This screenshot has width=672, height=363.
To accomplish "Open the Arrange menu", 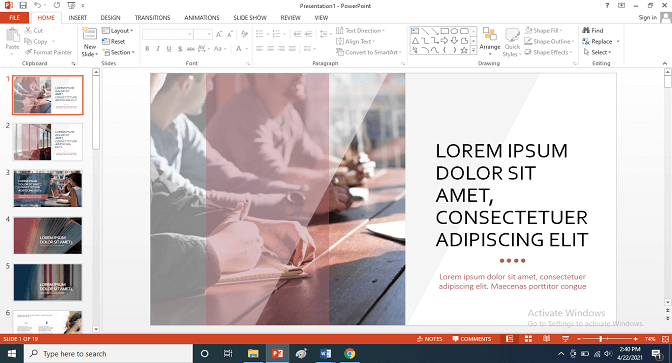I will pos(489,42).
